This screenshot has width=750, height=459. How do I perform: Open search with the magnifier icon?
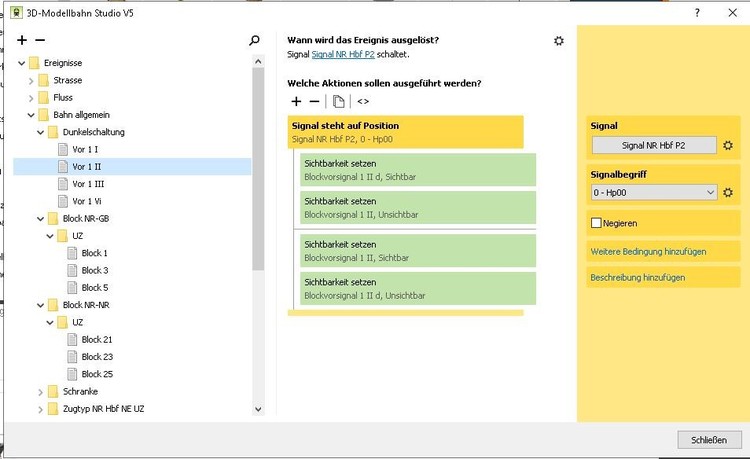(254, 41)
